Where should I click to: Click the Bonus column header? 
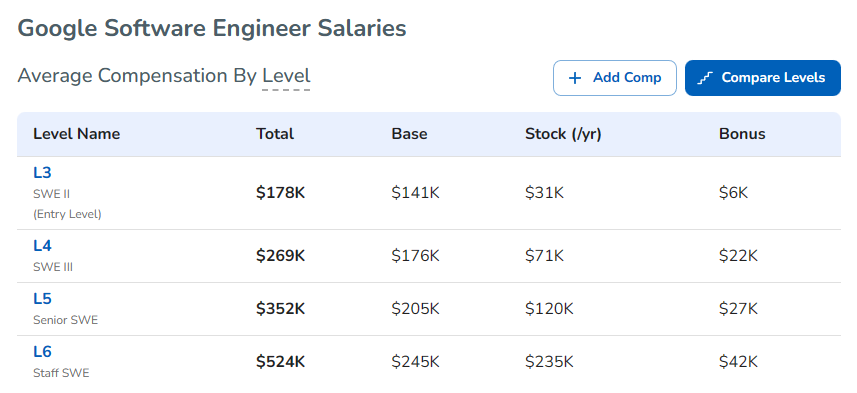pyautogui.click(x=742, y=134)
